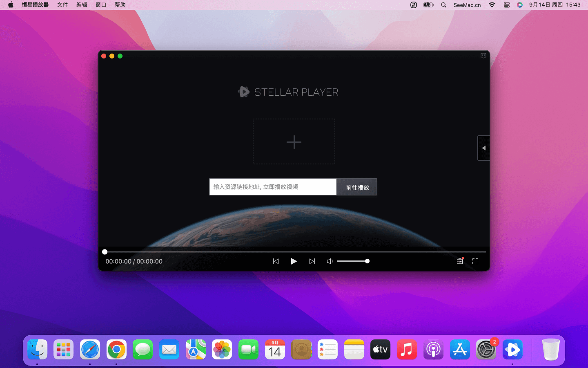Open Podcasts from the Dock
Viewport: 588px width, 368px height.
[x=433, y=350]
